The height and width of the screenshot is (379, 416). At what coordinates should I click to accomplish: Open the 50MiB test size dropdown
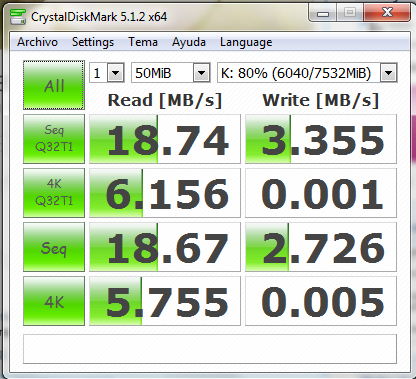tap(171, 72)
